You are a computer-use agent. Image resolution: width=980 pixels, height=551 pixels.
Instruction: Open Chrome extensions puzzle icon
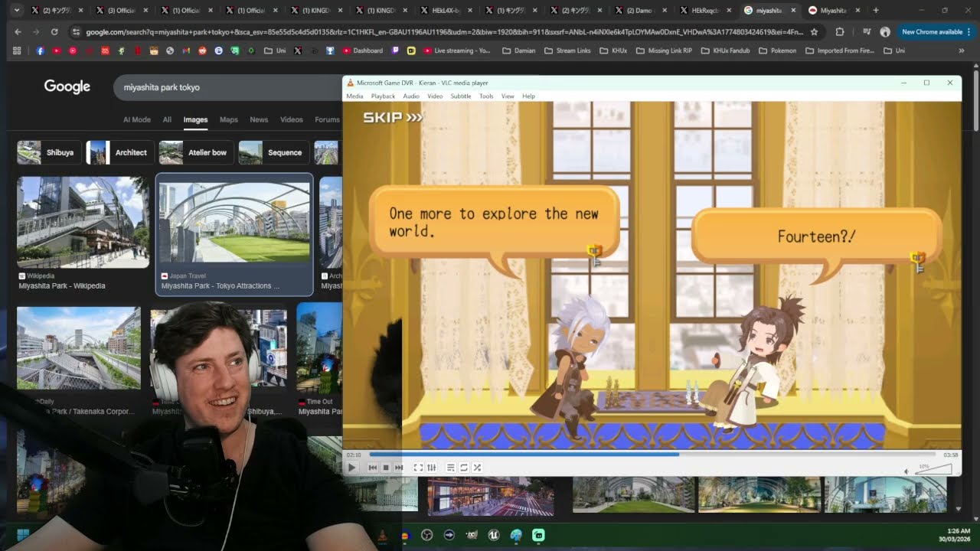[x=840, y=32]
